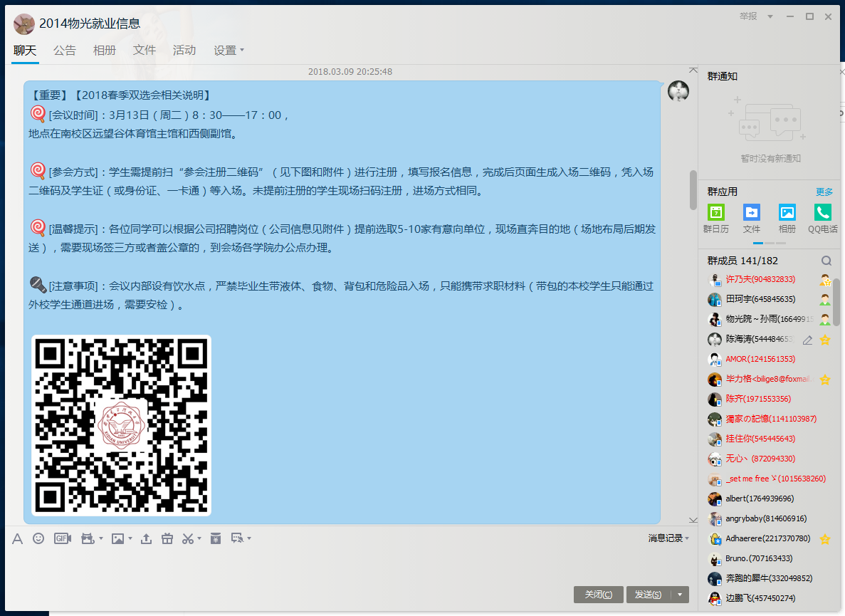Image resolution: width=845 pixels, height=616 pixels.
Task: Open the font style 'A' tool
Action: tap(17, 538)
